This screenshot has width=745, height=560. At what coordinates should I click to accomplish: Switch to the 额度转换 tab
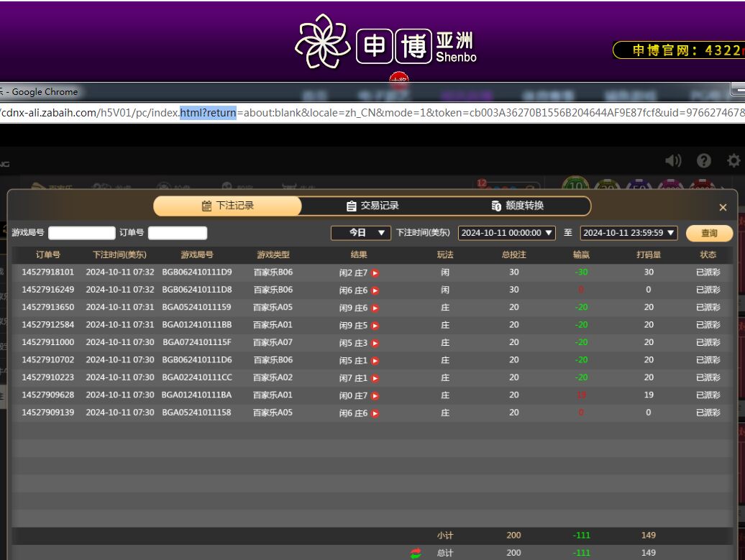click(x=517, y=206)
